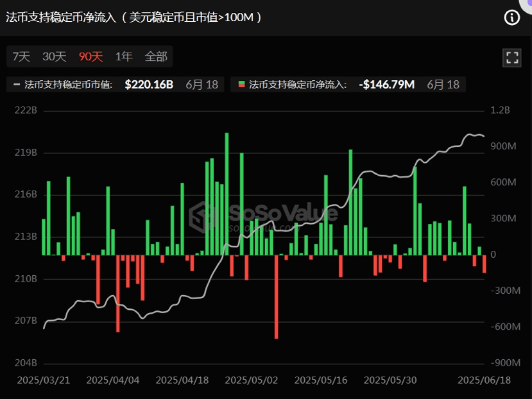Click the -300M right axis label

(x=506, y=291)
